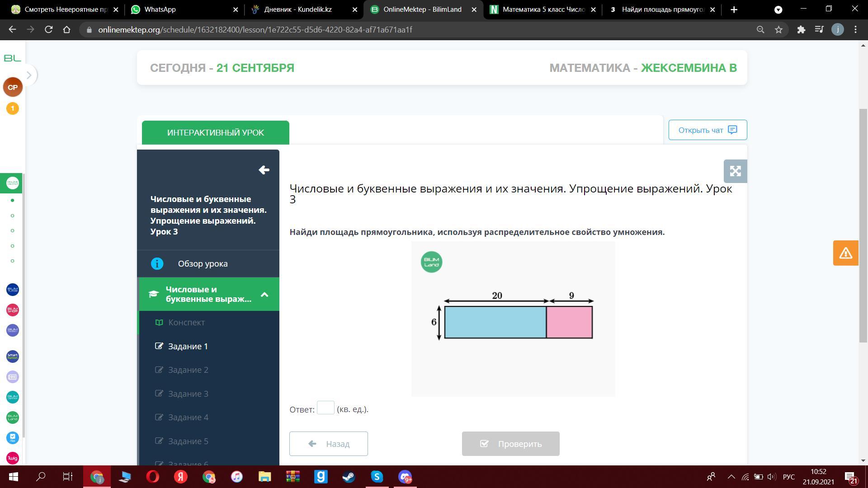Open Задание 2 in lesson list
The width and height of the screenshot is (868, 488).
[x=188, y=370]
